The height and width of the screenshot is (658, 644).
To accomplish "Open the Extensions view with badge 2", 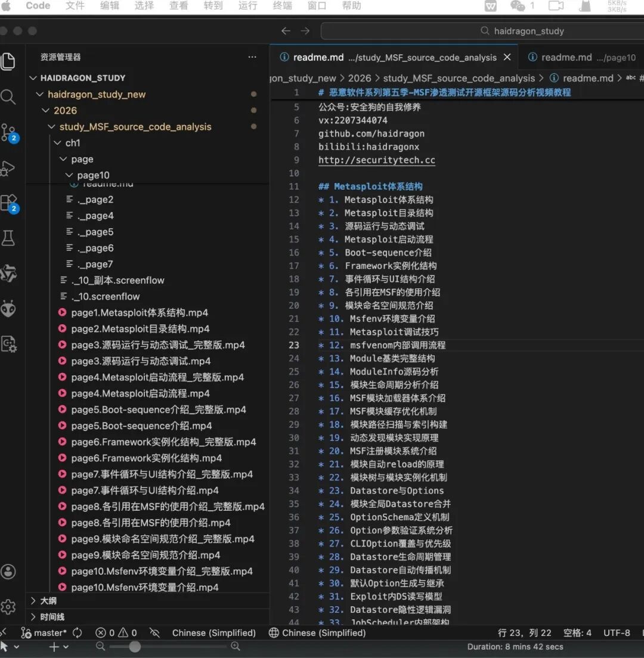I will tap(9, 203).
